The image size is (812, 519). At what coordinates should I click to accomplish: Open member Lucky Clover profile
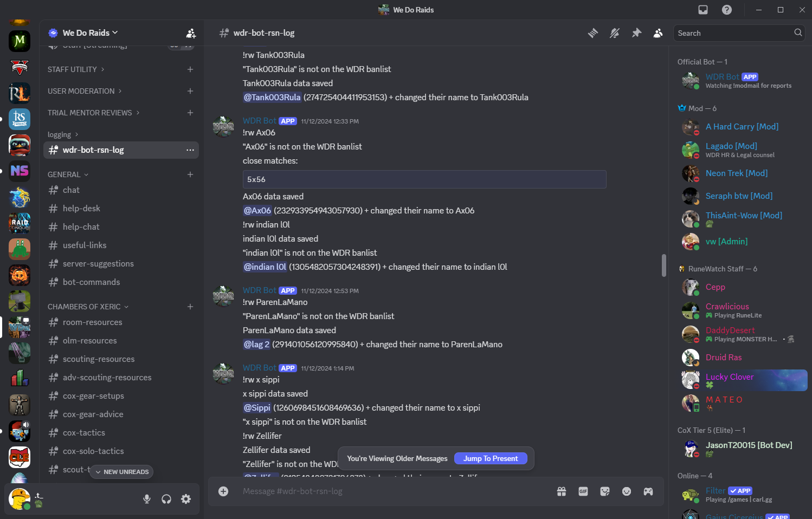coord(742,380)
